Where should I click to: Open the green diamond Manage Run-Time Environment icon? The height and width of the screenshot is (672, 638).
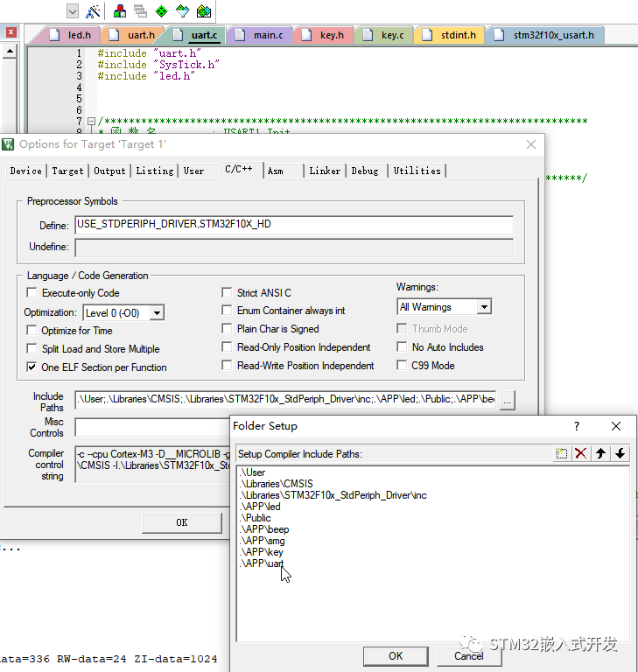click(x=161, y=11)
